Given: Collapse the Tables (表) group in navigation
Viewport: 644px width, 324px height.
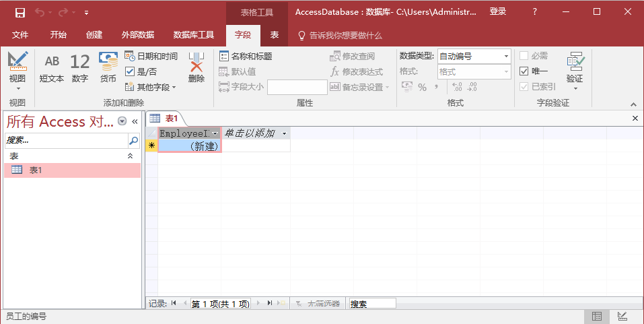Looking at the screenshot, I should point(131,156).
